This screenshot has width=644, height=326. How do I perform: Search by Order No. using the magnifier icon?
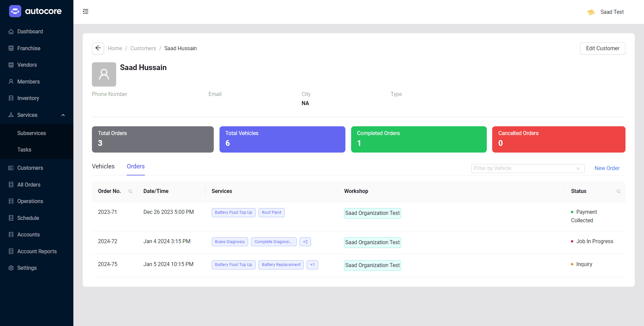[x=130, y=191]
